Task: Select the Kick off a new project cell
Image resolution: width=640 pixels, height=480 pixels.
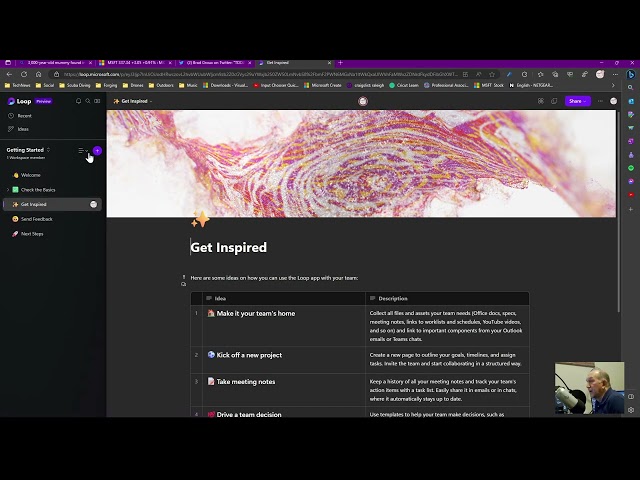Action: 284,360
